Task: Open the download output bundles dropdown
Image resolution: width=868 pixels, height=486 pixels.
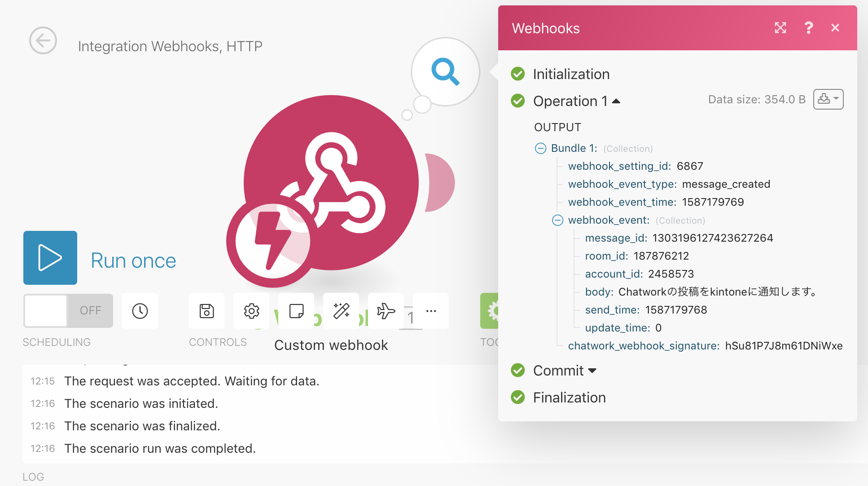Action: [x=828, y=99]
